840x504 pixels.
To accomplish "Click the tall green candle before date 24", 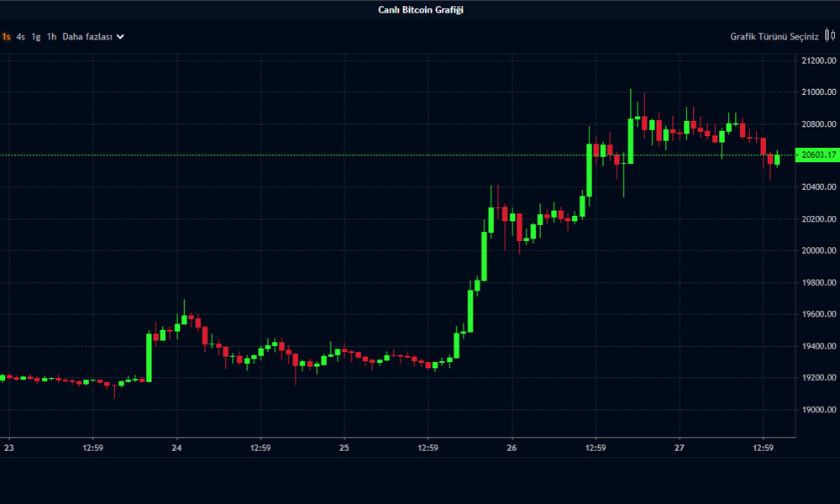I will [x=149, y=357].
